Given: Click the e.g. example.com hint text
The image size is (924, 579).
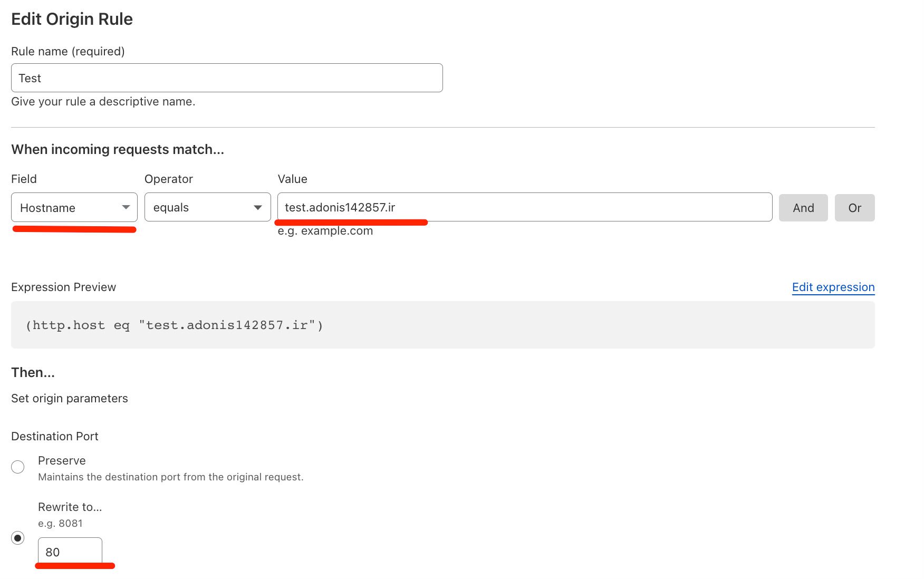Looking at the screenshot, I should coord(325,231).
